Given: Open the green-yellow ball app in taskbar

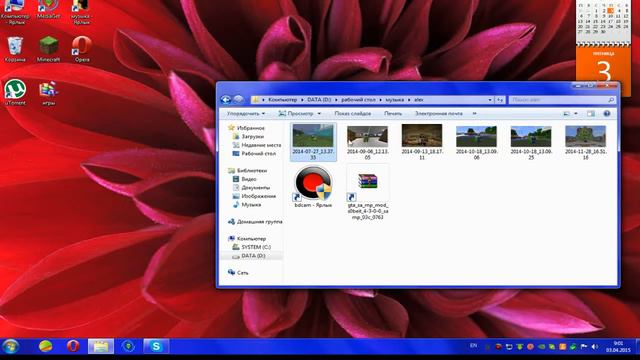Looking at the screenshot, I should [45, 347].
